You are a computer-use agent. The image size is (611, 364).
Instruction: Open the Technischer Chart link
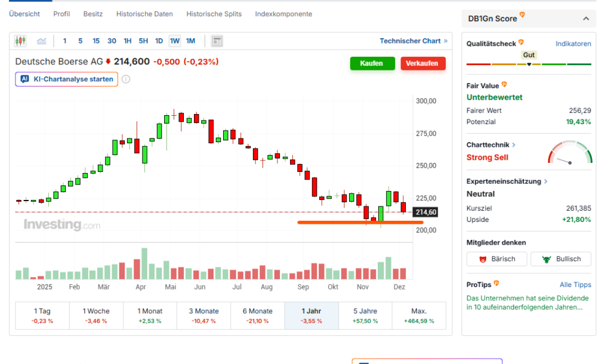413,41
